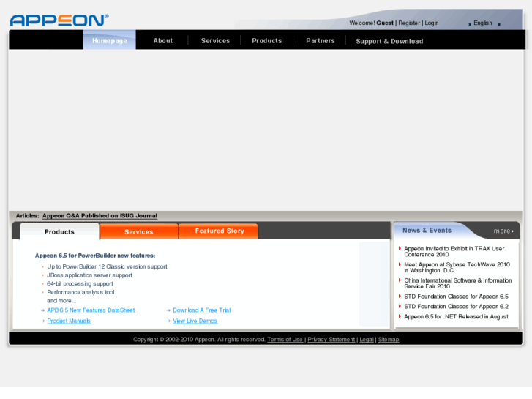Click text Up to PowerBuilder 12 Classic version support
The width and height of the screenshot is (532, 399).
coord(107,266)
